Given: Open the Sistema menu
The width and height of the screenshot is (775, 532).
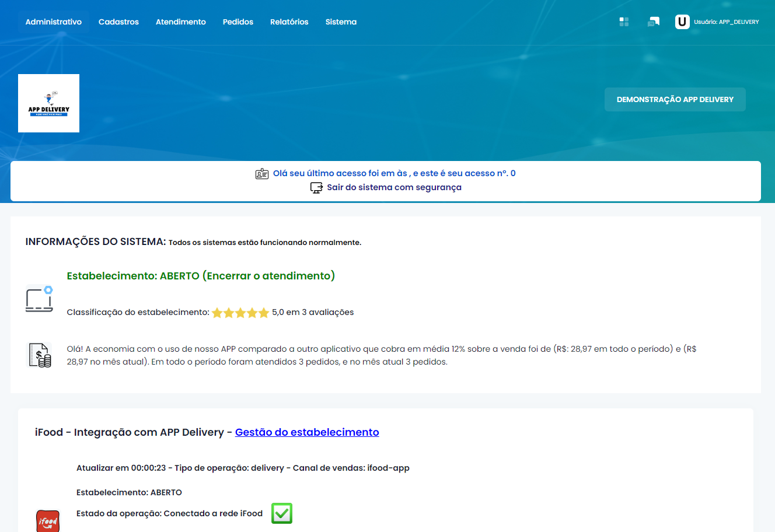Looking at the screenshot, I should pos(341,22).
